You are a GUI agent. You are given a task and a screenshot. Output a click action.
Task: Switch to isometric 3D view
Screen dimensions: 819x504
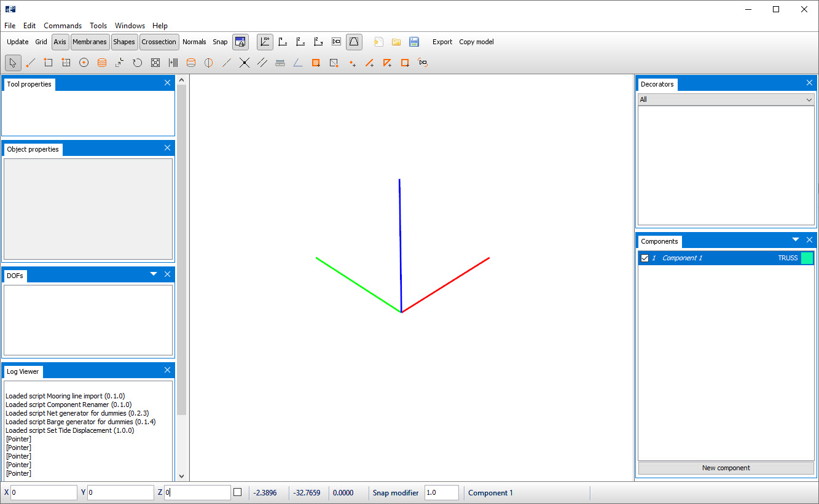click(265, 42)
